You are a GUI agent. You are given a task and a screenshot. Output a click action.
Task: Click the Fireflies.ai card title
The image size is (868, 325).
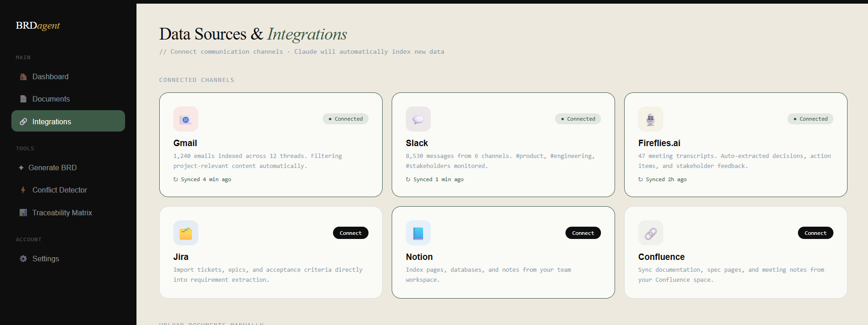click(x=659, y=143)
